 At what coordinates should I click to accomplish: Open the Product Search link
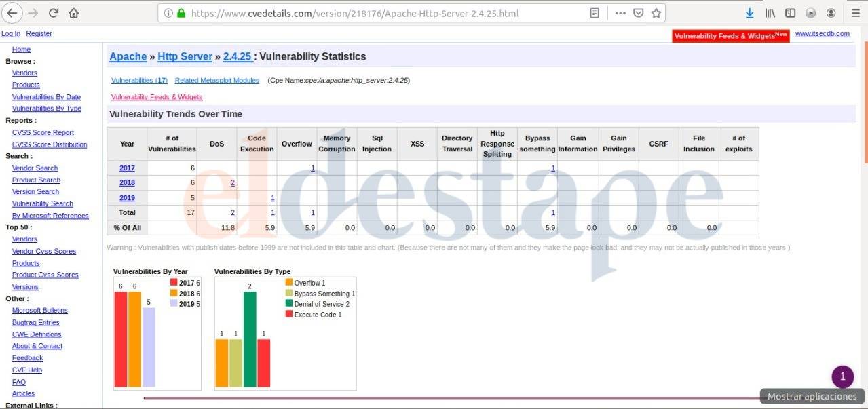point(36,180)
